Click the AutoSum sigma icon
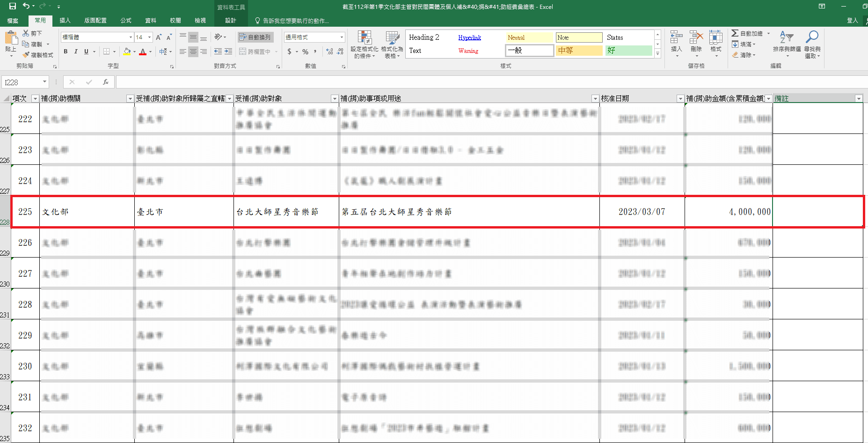This screenshot has height=443, width=868. [x=735, y=33]
